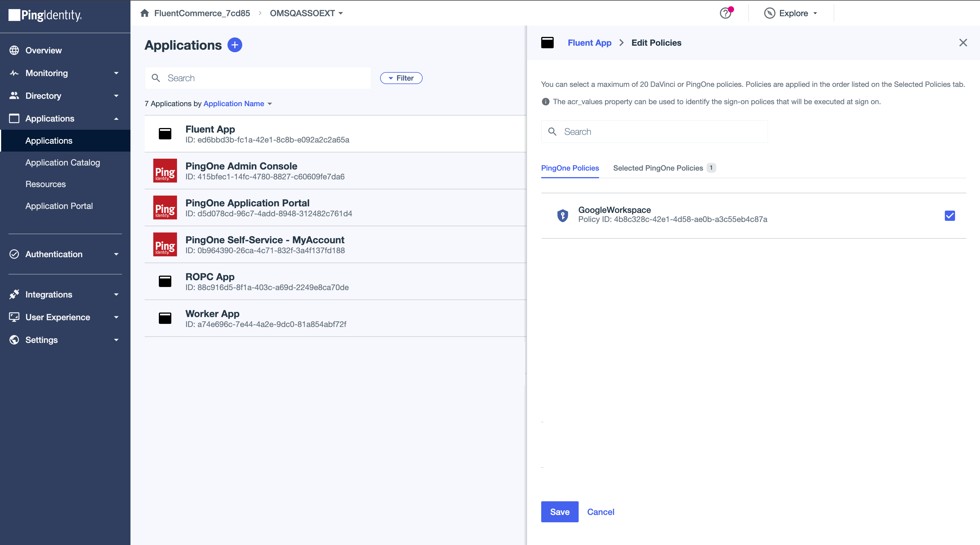
Task: Open the Filter options panel
Action: tap(401, 78)
